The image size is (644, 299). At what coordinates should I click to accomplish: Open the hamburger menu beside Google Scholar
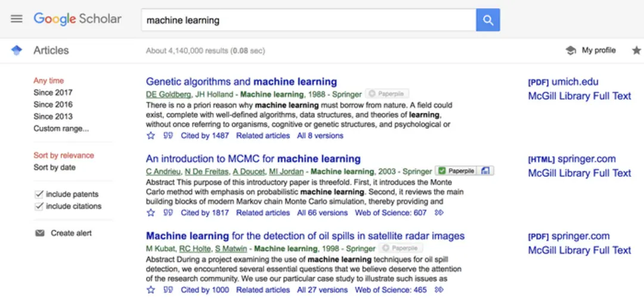17,19
